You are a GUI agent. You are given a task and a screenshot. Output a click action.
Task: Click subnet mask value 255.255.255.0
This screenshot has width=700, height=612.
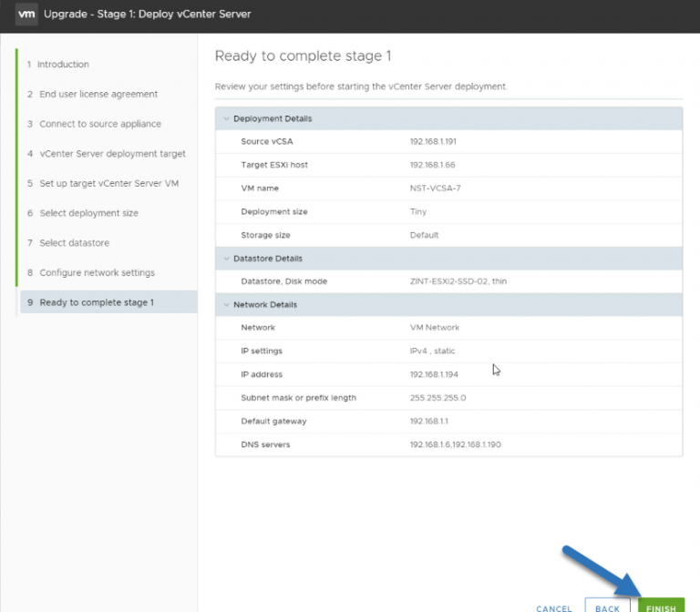(437, 398)
